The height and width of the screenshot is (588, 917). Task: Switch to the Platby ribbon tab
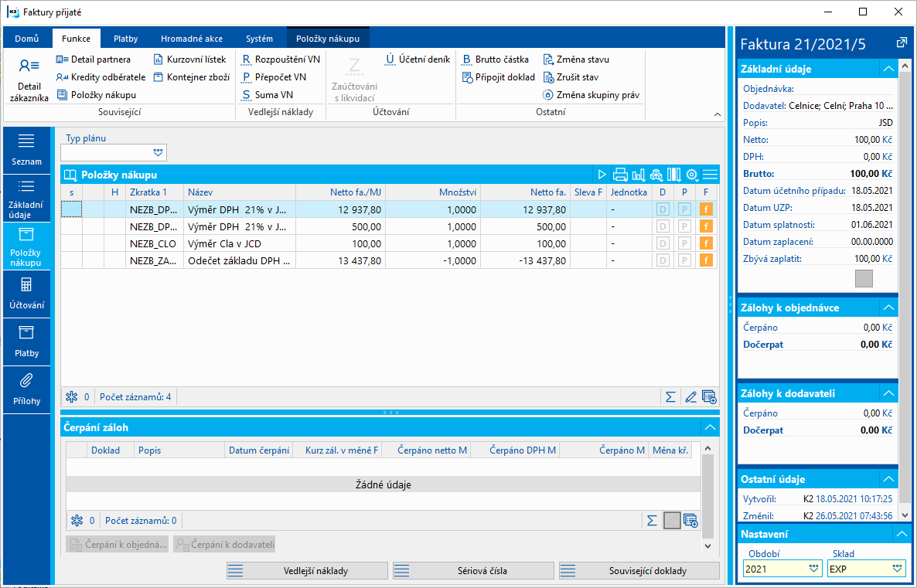126,39
